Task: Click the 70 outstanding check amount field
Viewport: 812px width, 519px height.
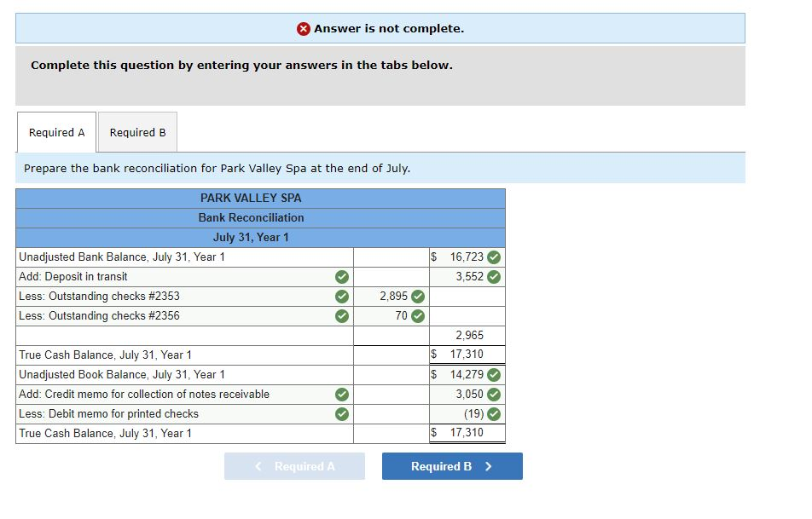Action: pos(391,315)
